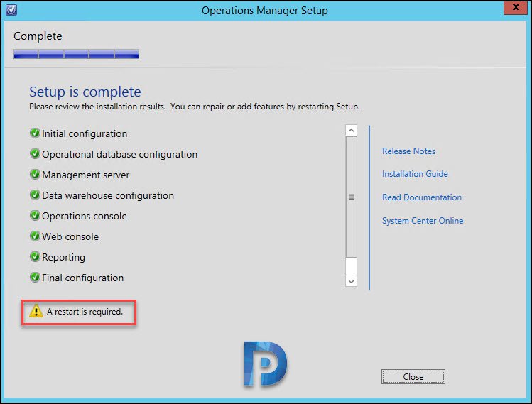Select the 'Initial configuration' result text
532x404 pixels.
coord(85,133)
